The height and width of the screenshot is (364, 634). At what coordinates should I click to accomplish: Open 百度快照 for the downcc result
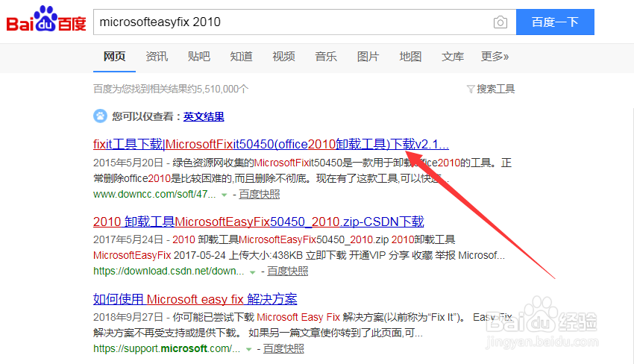[259, 194]
